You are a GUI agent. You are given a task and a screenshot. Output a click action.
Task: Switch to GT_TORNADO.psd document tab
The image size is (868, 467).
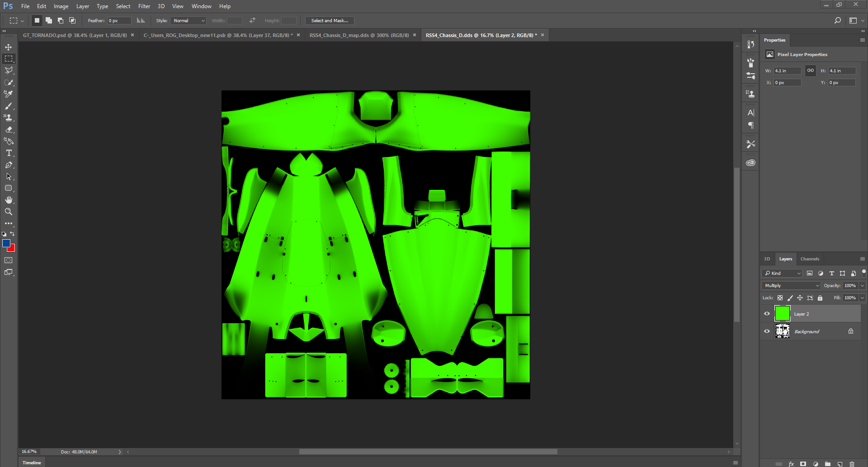pos(75,35)
